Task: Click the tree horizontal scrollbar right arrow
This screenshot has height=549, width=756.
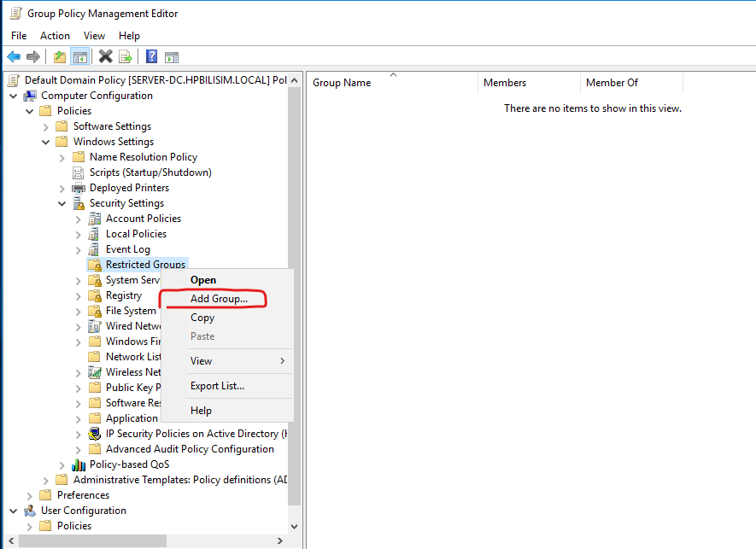Action: point(280,540)
